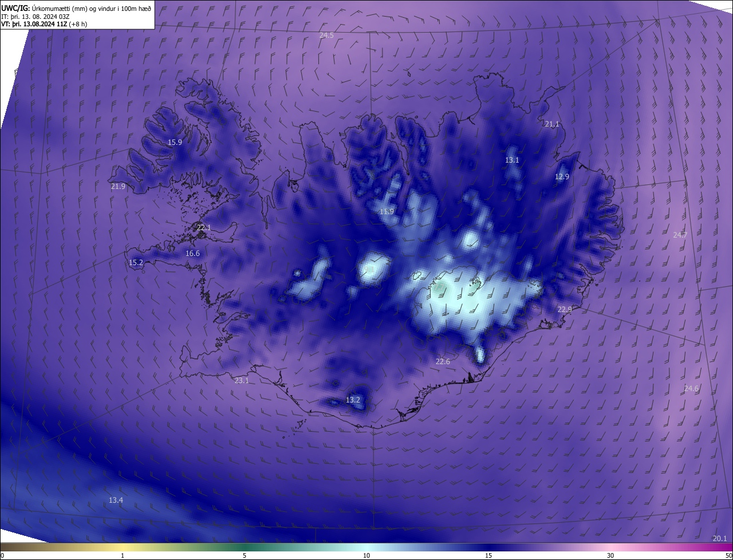Click the 24.5 value north of Iceland

[326, 36]
